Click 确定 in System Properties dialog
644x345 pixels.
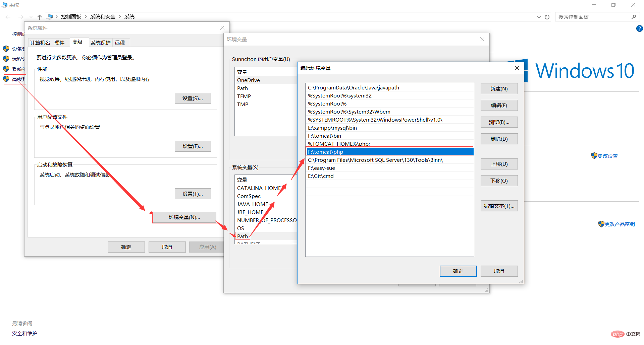(126, 247)
